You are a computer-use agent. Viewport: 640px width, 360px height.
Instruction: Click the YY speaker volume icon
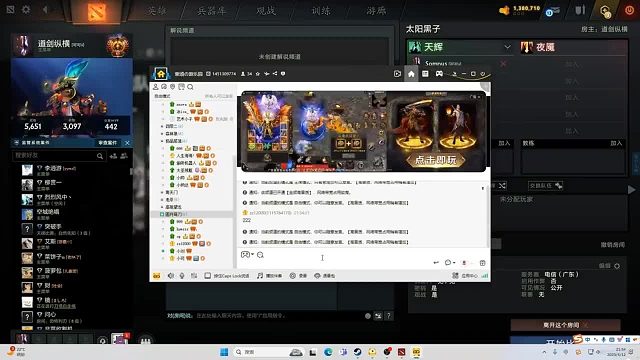171,276
